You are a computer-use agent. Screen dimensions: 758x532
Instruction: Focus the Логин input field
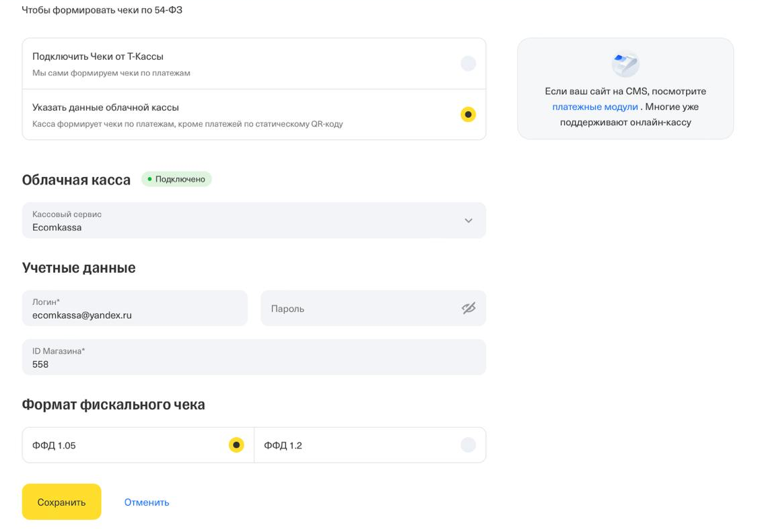coord(135,314)
